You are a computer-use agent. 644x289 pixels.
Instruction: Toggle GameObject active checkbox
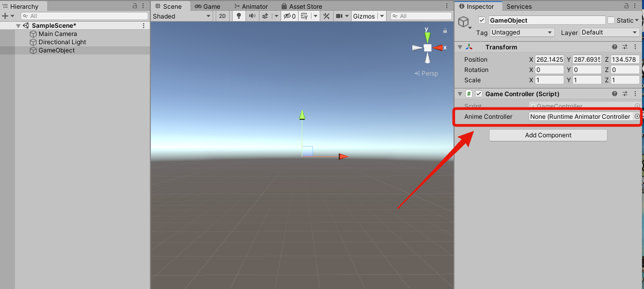point(482,20)
